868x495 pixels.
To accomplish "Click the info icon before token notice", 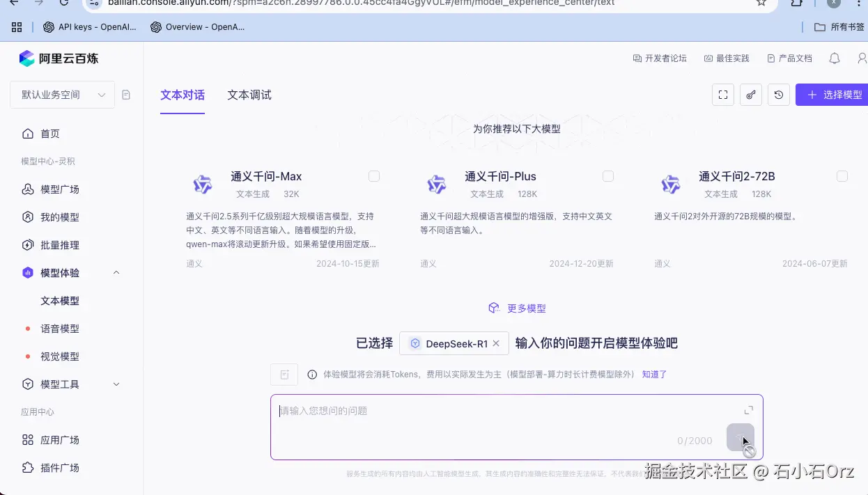I will (312, 375).
